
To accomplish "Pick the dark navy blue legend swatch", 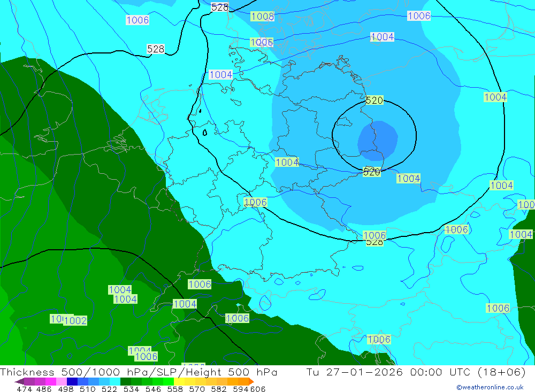I will pos(72,381).
